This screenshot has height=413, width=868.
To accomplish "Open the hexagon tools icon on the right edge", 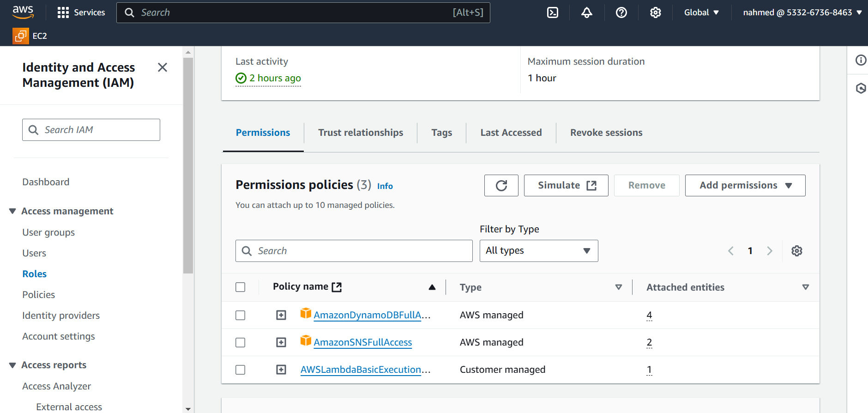I will (861, 88).
